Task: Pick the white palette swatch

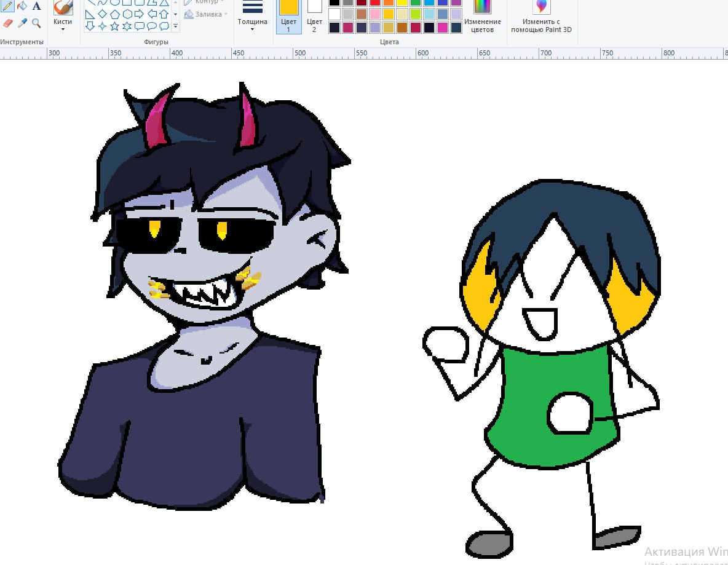Action: pos(334,14)
